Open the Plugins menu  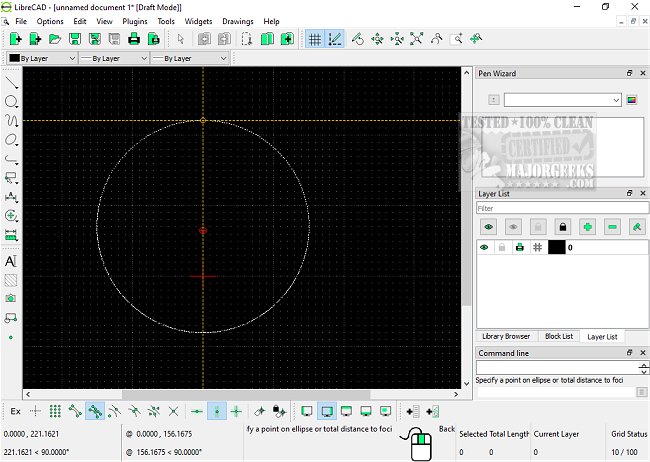point(134,21)
